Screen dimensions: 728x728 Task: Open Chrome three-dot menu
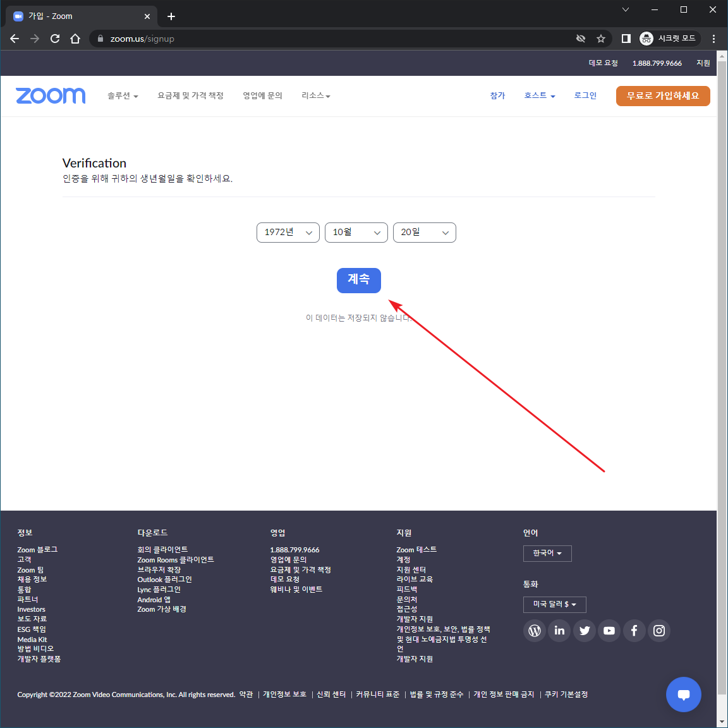click(x=713, y=39)
